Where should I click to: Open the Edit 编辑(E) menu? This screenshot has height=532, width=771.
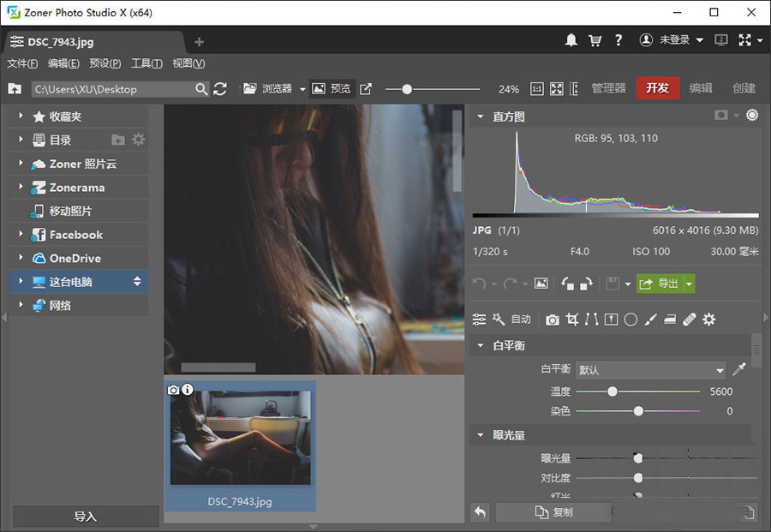pos(63,63)
